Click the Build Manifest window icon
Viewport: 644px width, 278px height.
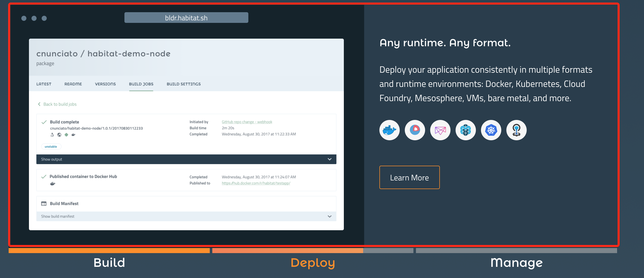pyautogui.click(x=44, y=204)
